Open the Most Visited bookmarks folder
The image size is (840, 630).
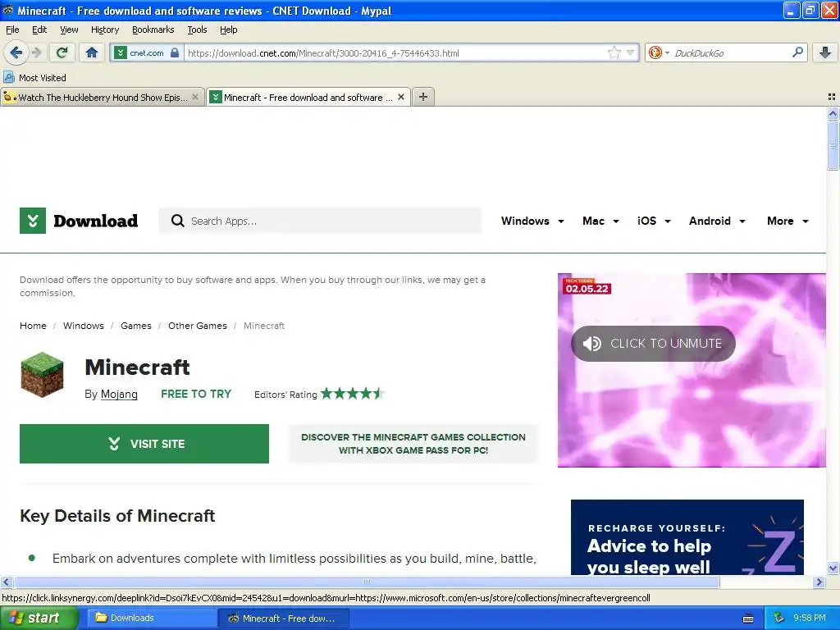click(x=34, y=78)
